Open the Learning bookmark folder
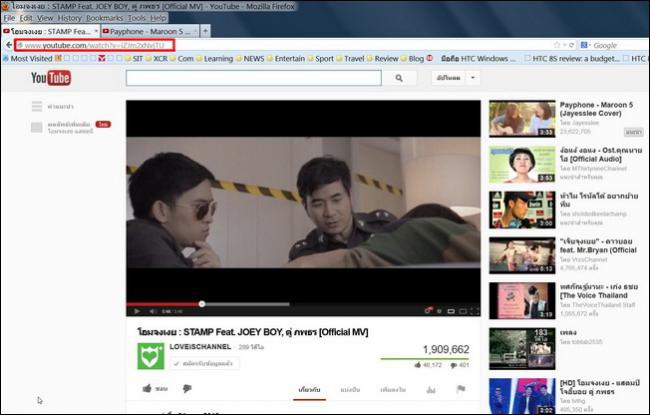The height and width of the screenshot is (415, 650). click(x=215, y=58)
